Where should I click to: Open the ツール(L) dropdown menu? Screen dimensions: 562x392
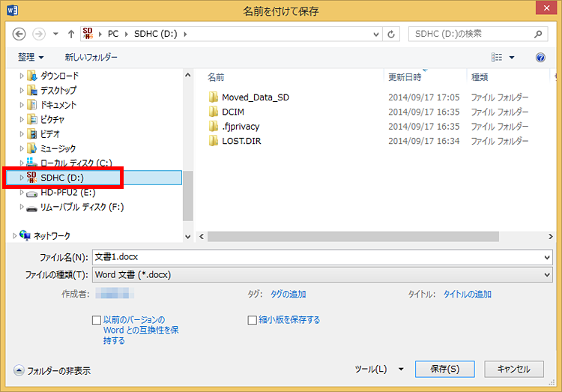point(378,369)
